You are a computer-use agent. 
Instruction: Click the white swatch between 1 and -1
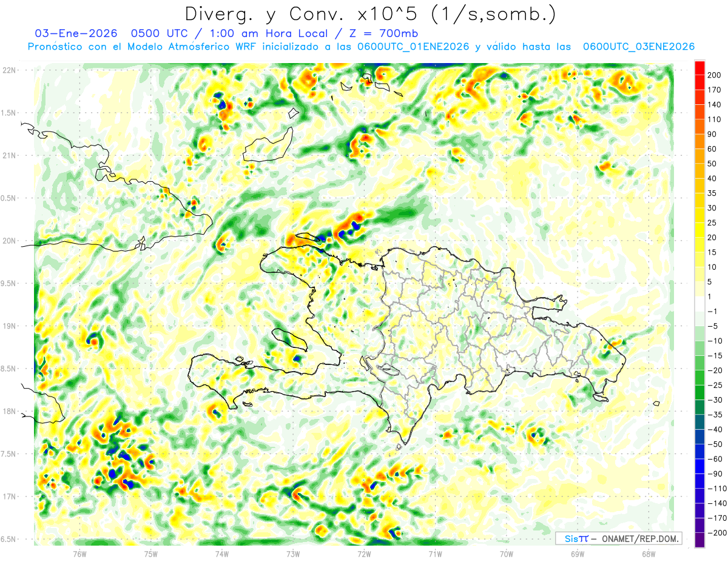pos(699,304)
